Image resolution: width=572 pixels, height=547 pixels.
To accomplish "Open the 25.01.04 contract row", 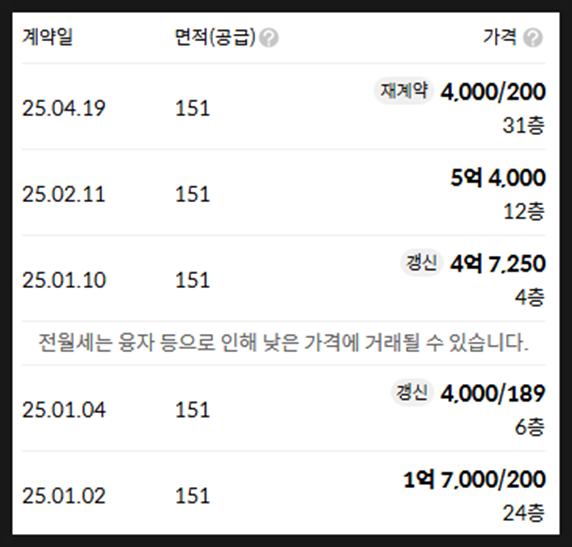I will tap(283, 408).
